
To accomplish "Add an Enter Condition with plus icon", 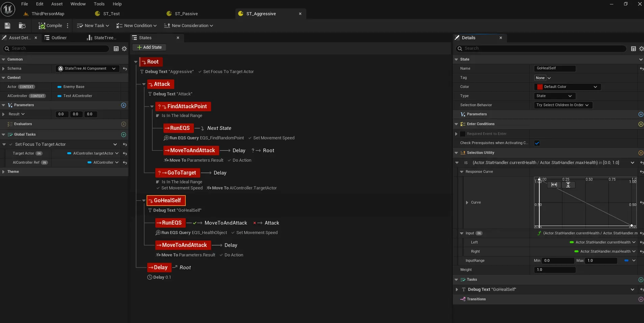I will click(641, 124).
